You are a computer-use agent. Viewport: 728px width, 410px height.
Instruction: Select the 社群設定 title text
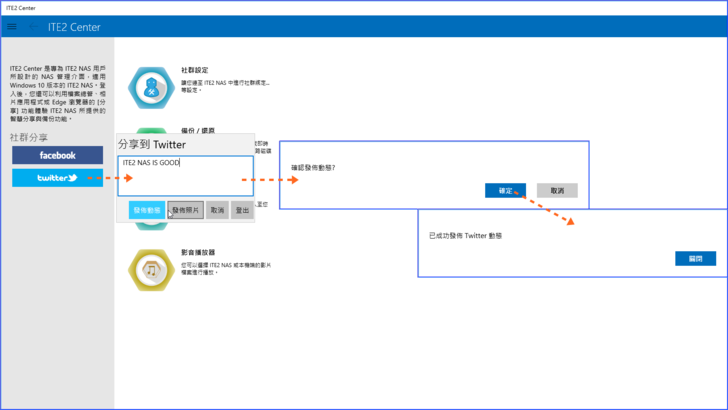click(x=195, y=70)
